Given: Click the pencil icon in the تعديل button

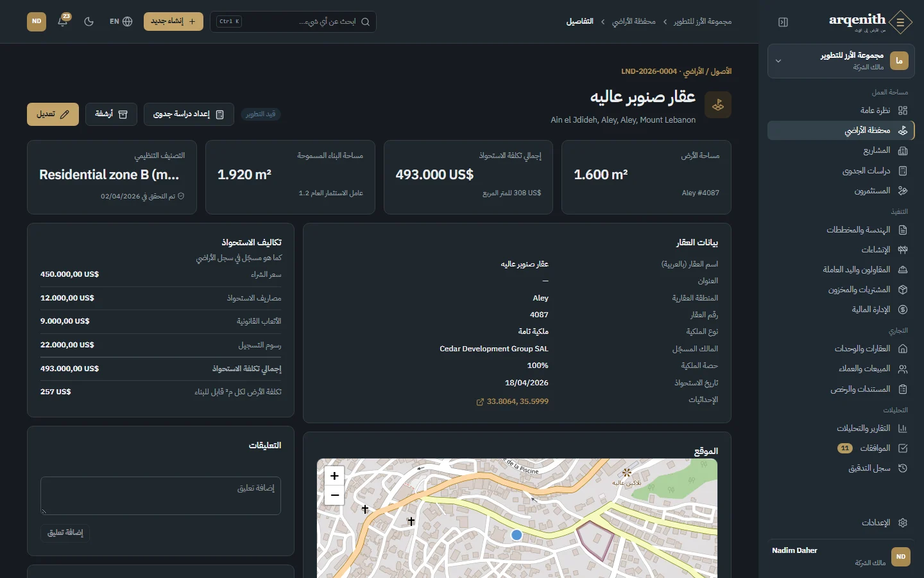Looking at the screenshot, I should (x=65, y=114).
